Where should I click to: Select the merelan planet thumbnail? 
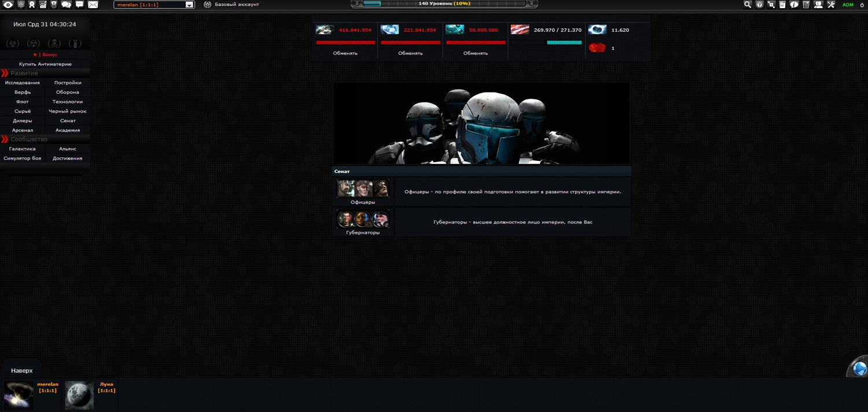18,395
